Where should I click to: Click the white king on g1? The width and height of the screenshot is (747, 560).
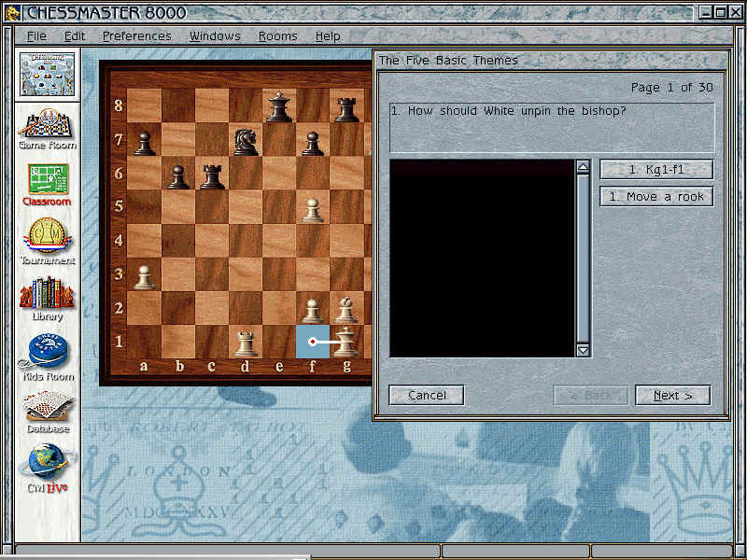(x=346, y=342)
